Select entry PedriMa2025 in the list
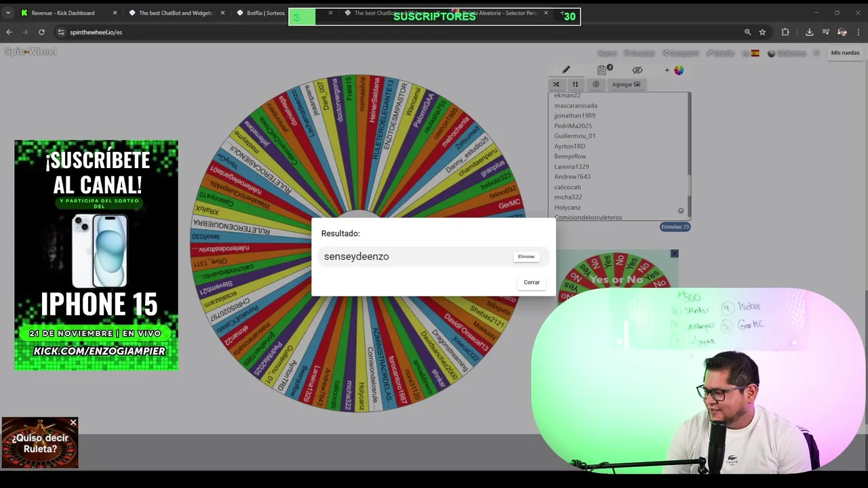The image size is (868, 488). [573, 125]
